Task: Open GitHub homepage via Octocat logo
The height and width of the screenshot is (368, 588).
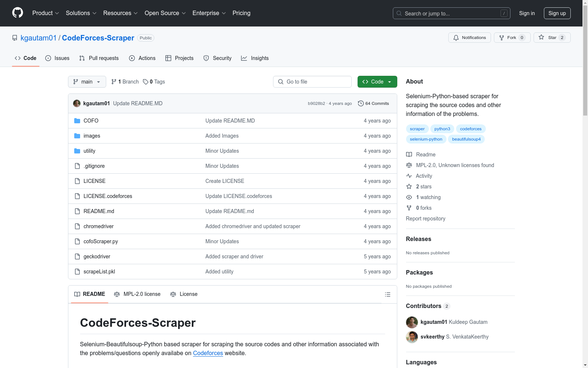Action: tap(18, 13)
